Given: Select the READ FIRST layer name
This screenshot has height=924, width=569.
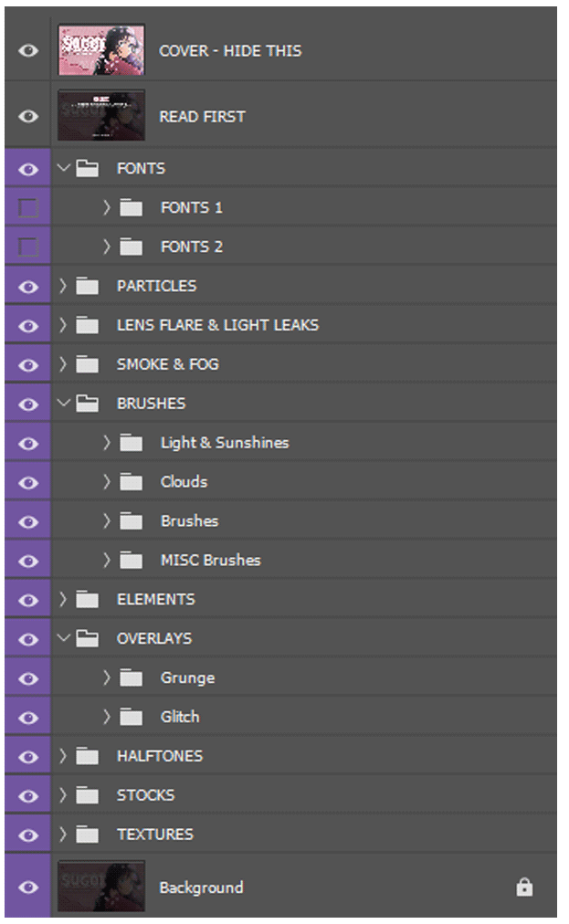Looking at the screenshot, I should [202, 116].
